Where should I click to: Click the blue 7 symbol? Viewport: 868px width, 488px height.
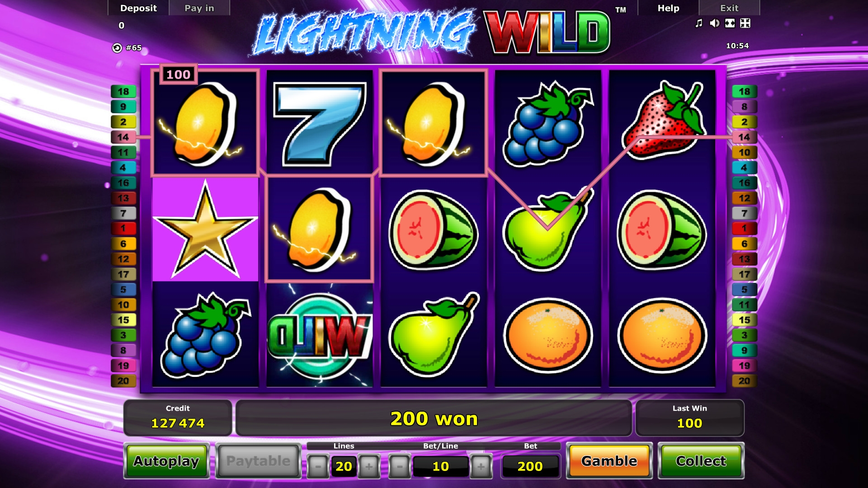click(320, 122)
